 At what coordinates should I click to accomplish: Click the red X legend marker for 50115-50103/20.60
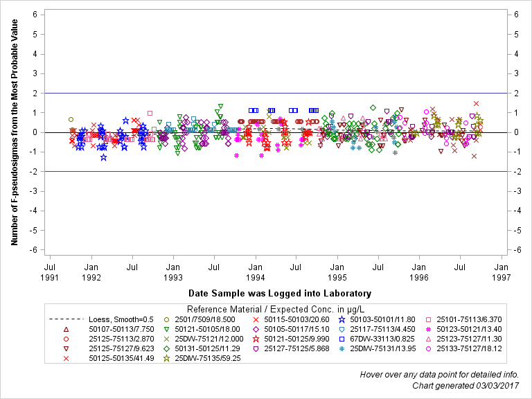256,319
